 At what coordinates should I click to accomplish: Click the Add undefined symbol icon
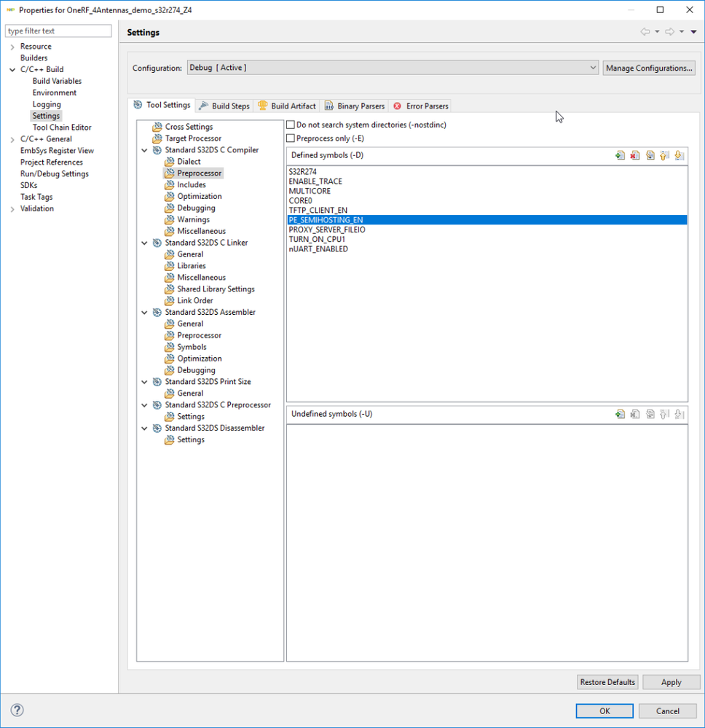point(620,414)
